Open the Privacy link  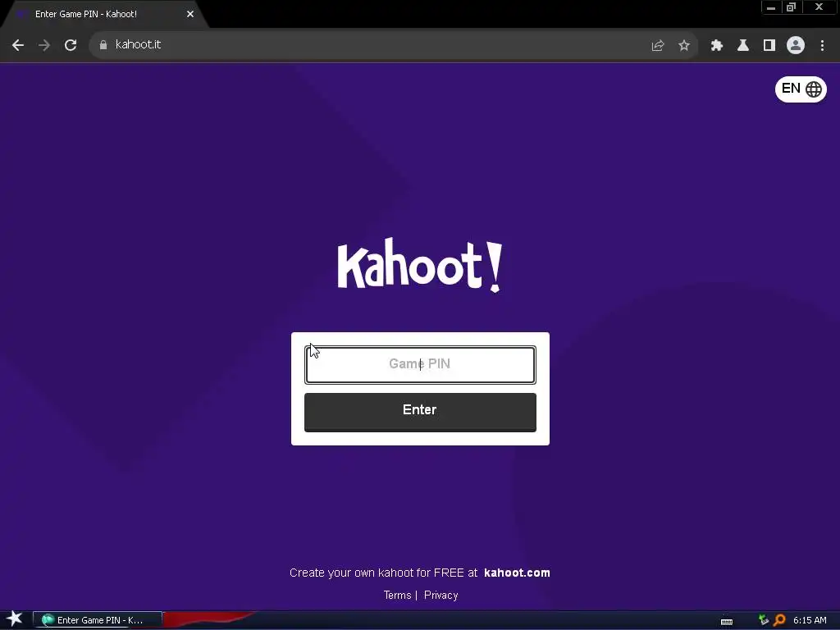441,596
